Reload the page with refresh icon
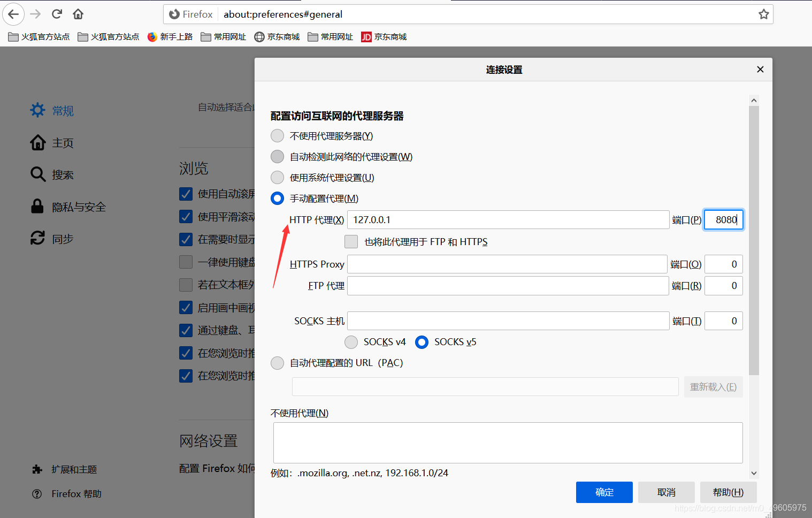This screenshot has width=812, height=518. click(57, 14)
